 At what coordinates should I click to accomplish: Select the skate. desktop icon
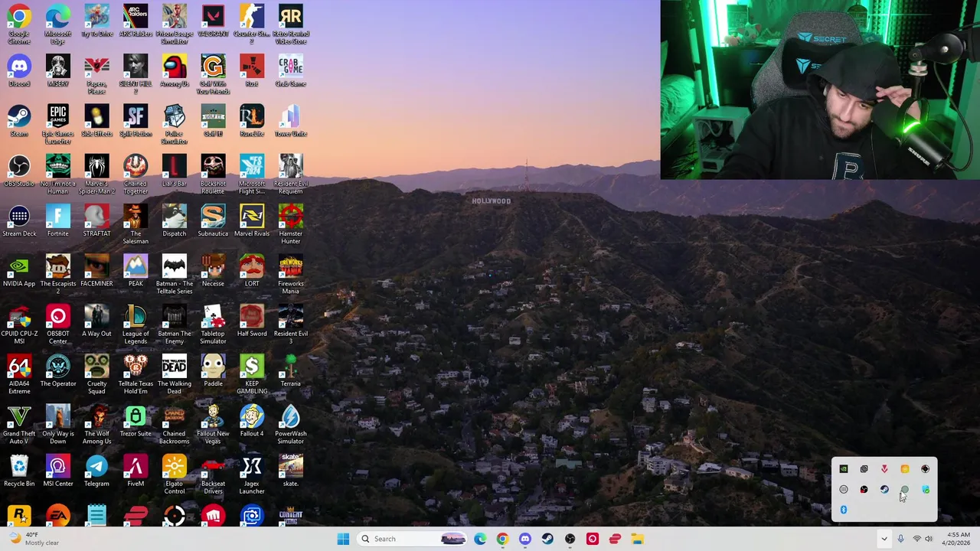point(291,470)
